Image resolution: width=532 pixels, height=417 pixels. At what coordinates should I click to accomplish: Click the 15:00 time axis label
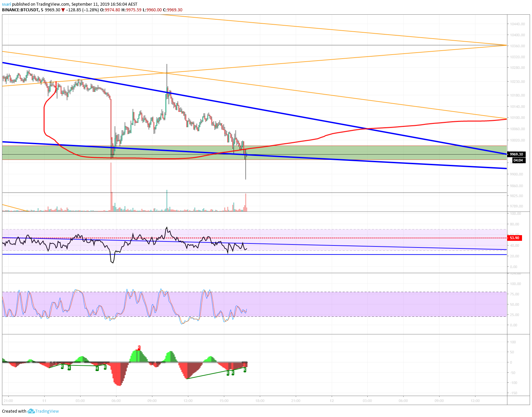[x=224, y=401]
